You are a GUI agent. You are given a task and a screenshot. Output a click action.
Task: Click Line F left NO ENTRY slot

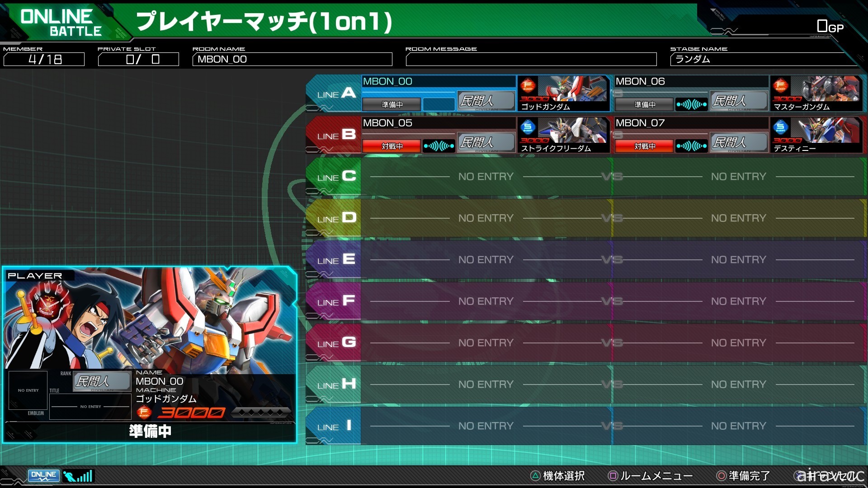coord(486,301)
